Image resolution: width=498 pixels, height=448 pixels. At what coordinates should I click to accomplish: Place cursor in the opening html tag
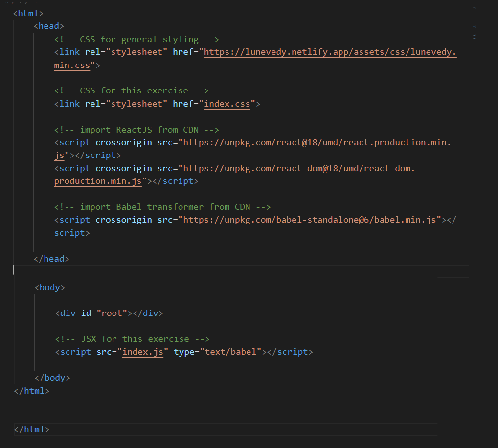[x=28, y=14]
